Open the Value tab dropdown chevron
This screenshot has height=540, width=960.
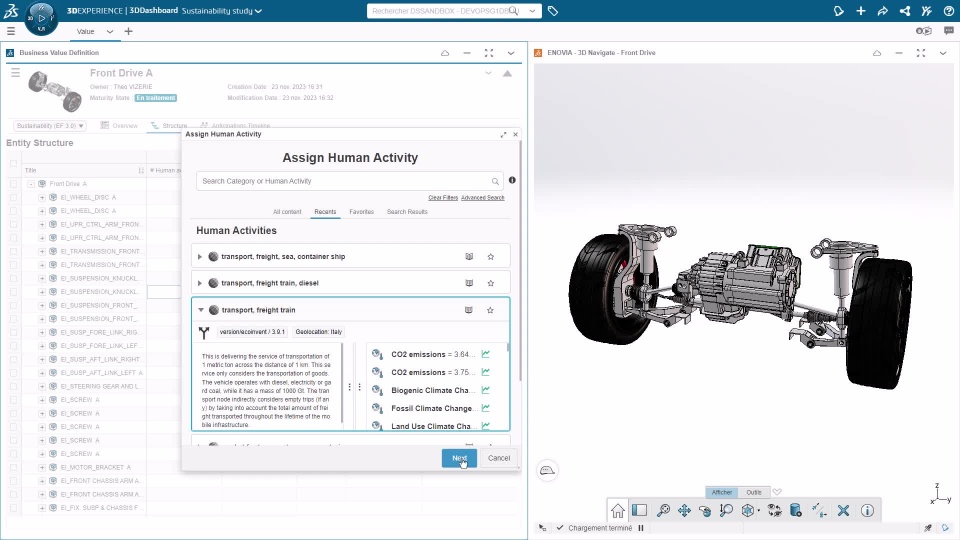click(x=110, y=31)
